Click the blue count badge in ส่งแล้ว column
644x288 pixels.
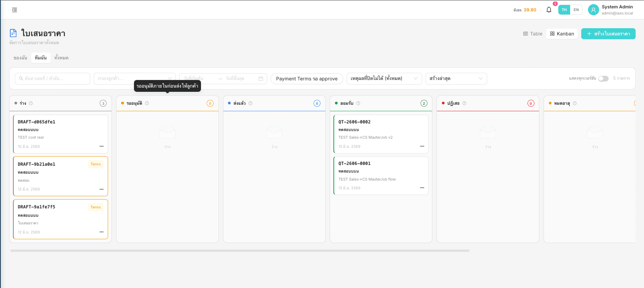317,103
